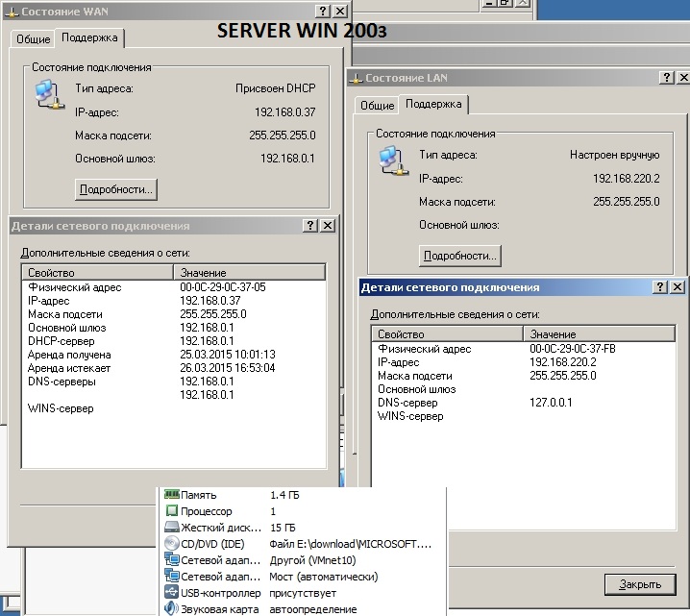Select Мост (автоматически) adapter value
This screenshot has width=690, height=616.
(324, 577)
